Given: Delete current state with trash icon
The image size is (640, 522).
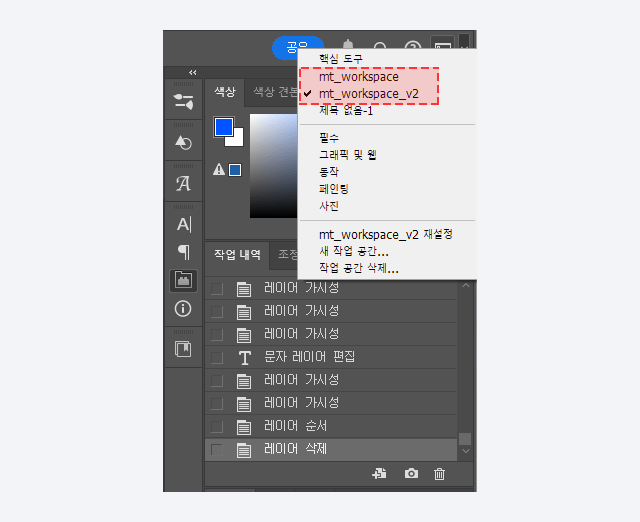Looking at the screenshot, I should coord(439,474).
